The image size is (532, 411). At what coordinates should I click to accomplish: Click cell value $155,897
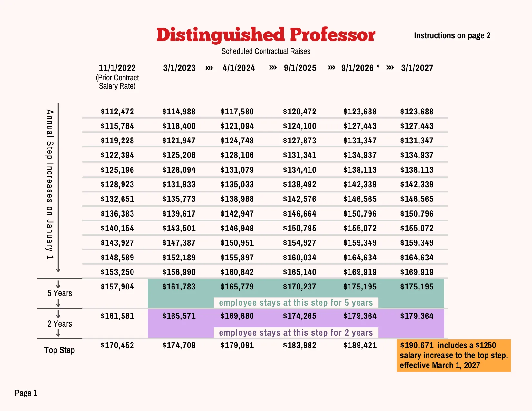point(237,258)
